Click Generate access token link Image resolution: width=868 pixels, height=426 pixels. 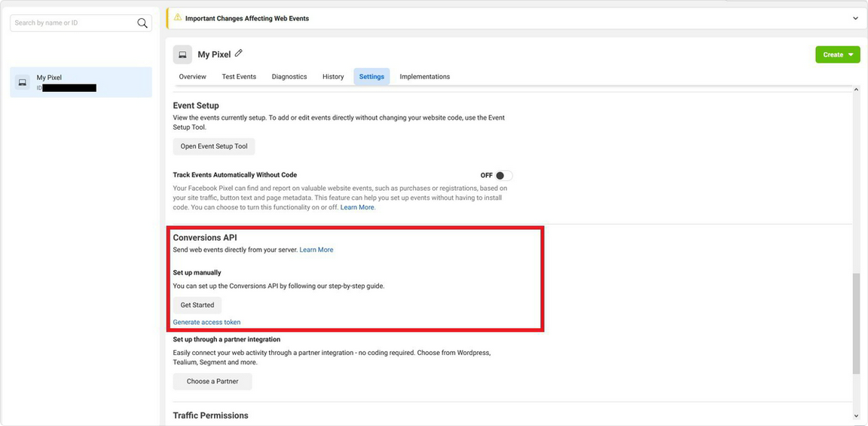pyautogui.click(x=206, y=322)
